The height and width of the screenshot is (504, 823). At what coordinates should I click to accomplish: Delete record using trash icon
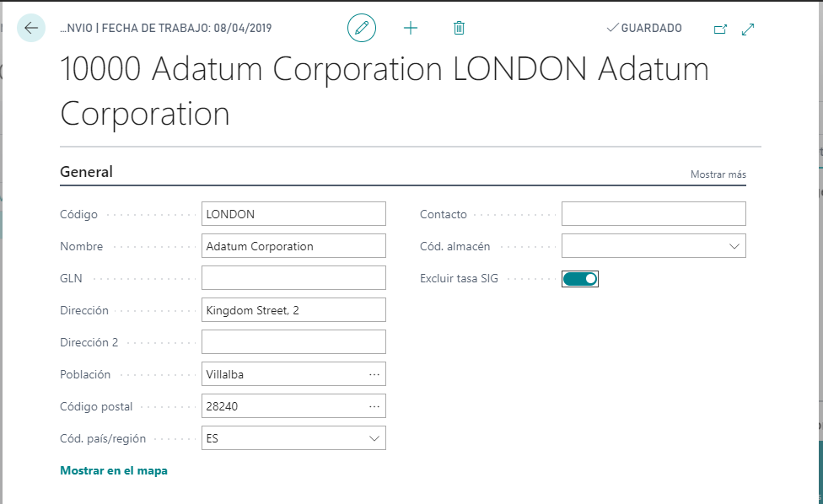click(x=459, y=28)
